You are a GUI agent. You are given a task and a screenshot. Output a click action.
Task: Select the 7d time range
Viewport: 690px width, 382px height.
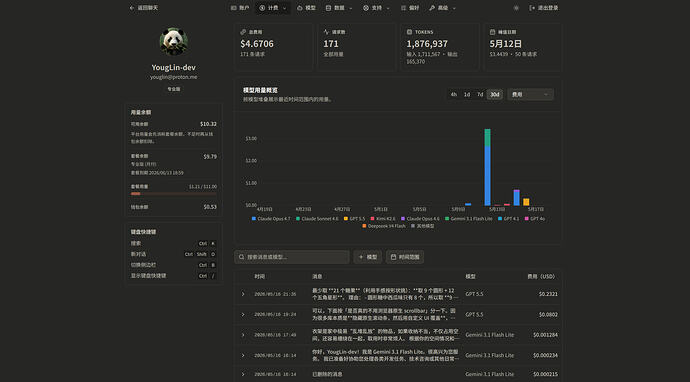point(480,94)
